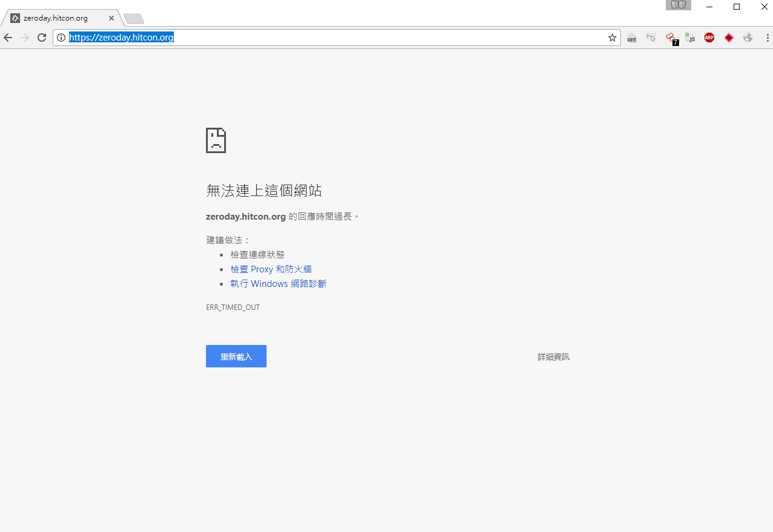Click the sad page error icon
This screenshot has width=773, height=532.
coord(216,140)
